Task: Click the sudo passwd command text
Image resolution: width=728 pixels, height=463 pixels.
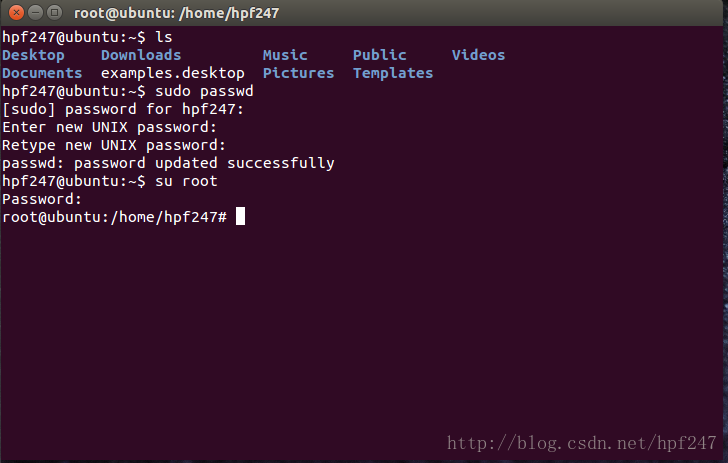Action: tap(204, 91)
